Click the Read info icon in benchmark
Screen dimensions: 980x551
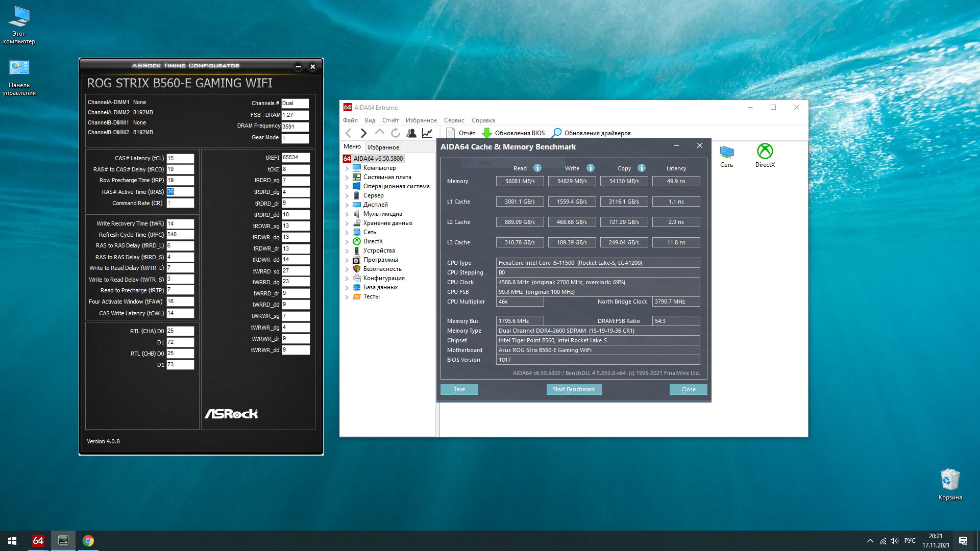(x=537, y=168)
